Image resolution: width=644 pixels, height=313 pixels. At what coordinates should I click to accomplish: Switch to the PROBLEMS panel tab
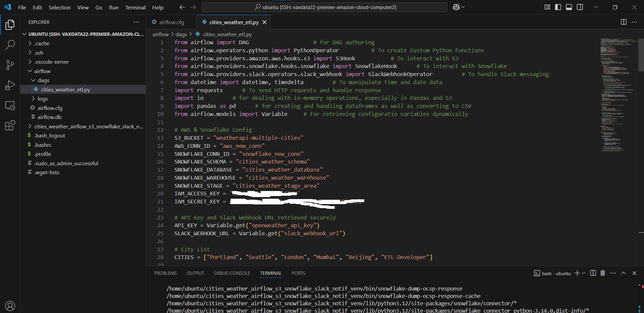click(x=165, y=273)
